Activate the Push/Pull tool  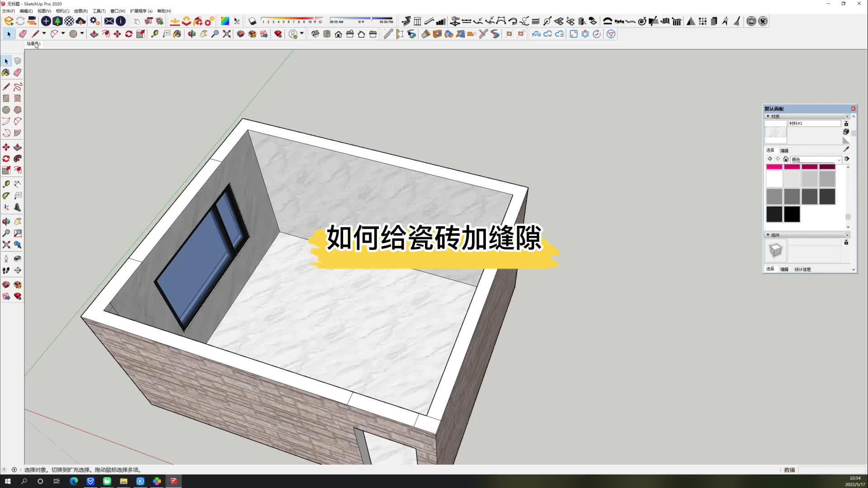click(18, 147)
